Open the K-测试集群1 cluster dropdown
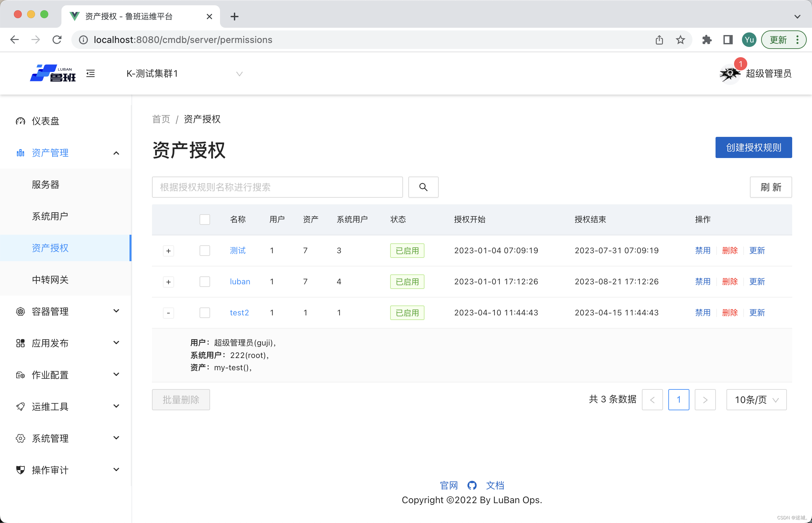The width and height of the screenshot is (812, 523). (184, 74)
